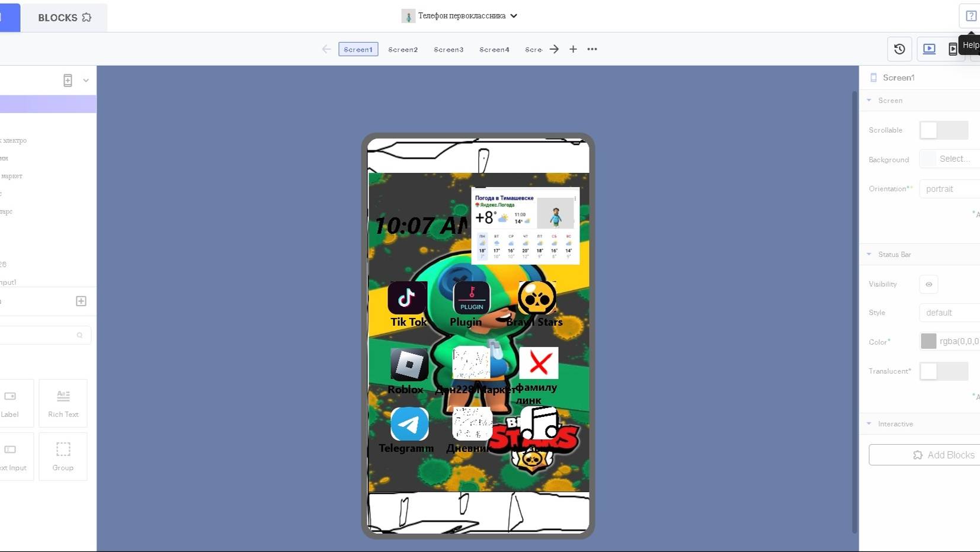The image size is (980, 552).
Task: Open the project name dropdown
Action: 459,16
